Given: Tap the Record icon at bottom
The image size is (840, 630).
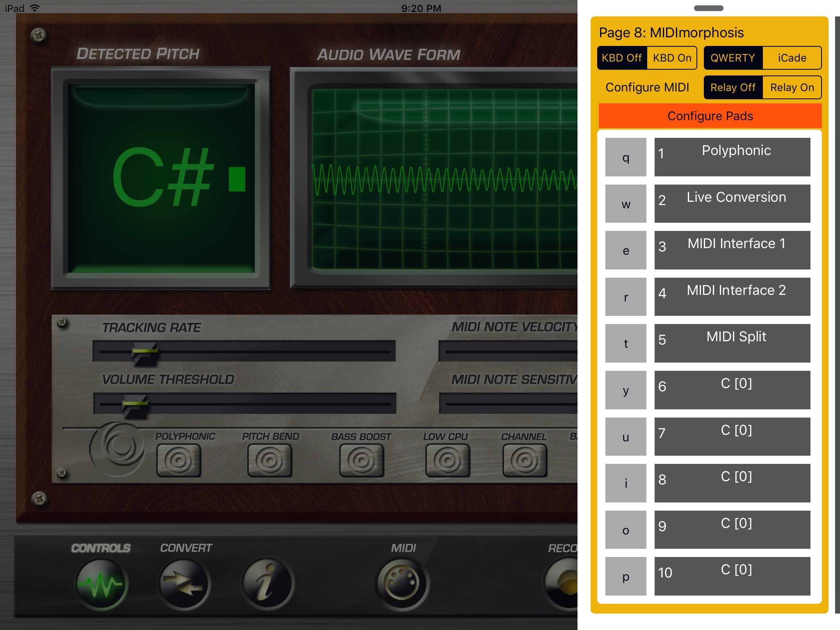Looking at the screenshot, I should point(561,584).
